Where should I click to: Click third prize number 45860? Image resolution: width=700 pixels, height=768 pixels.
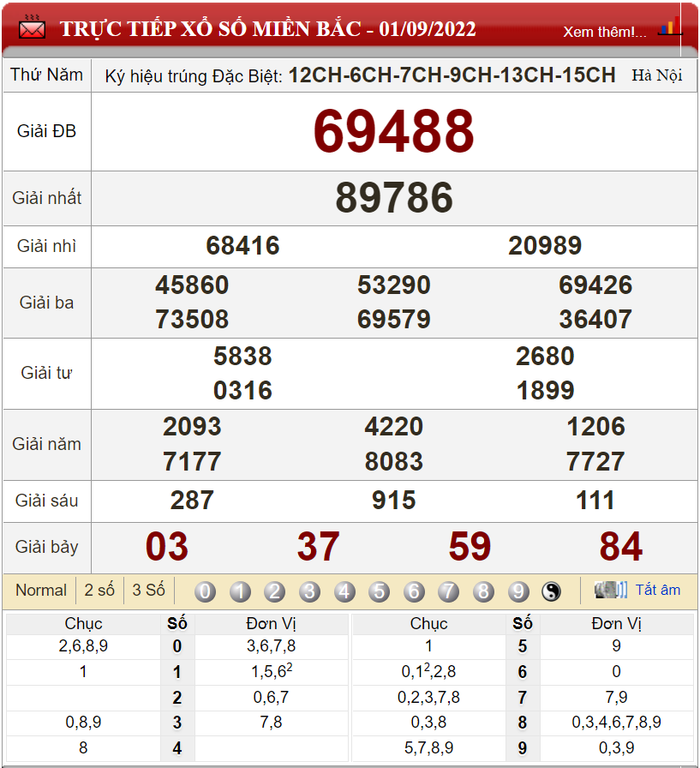click(x=192, y=285)
